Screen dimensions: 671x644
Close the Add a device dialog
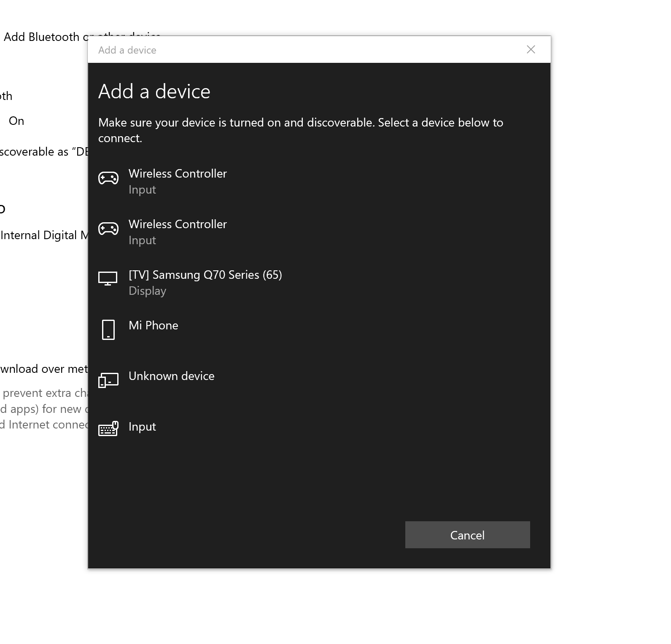pyautogui.click(x=531, y=50)
